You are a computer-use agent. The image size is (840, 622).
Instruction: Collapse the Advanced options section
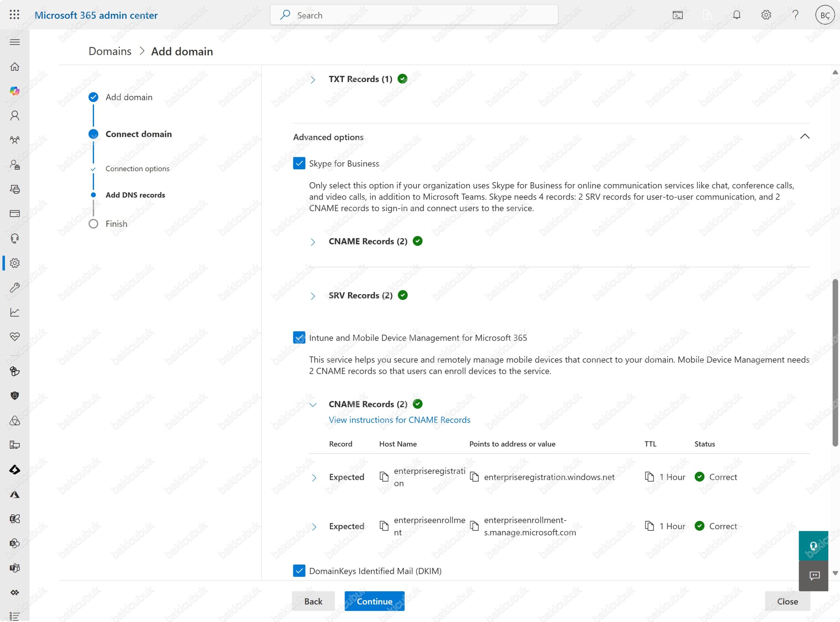click(x=804, y=136)
